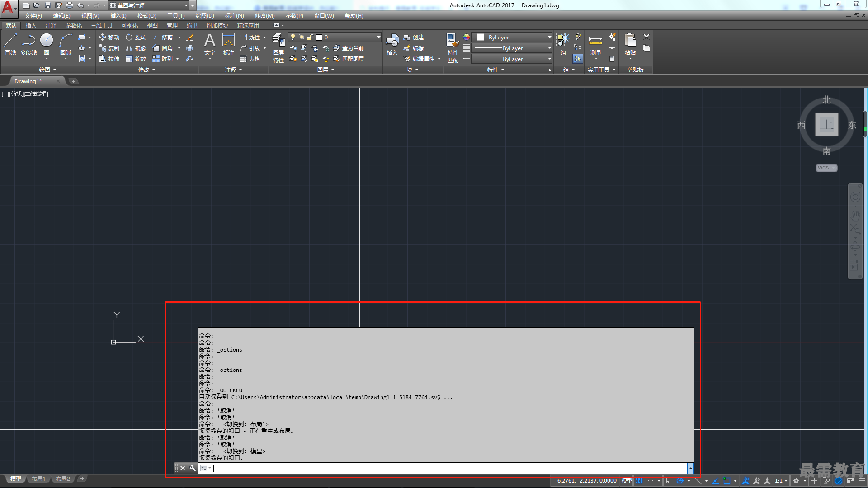This screenshot has height=488, width=868.
Task: Toggle polar tracking in status bar
Action: pyautogui.click(x=680, y=481)
